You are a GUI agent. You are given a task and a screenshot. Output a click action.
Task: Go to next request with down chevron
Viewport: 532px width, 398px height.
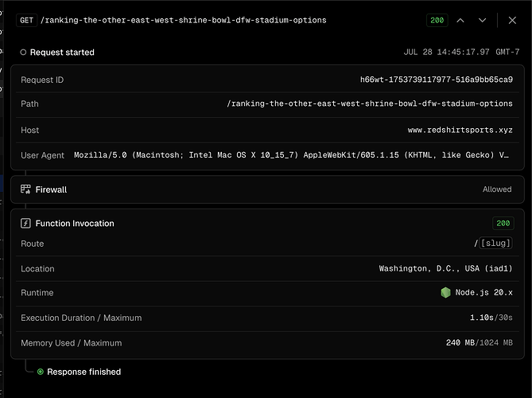482,20
